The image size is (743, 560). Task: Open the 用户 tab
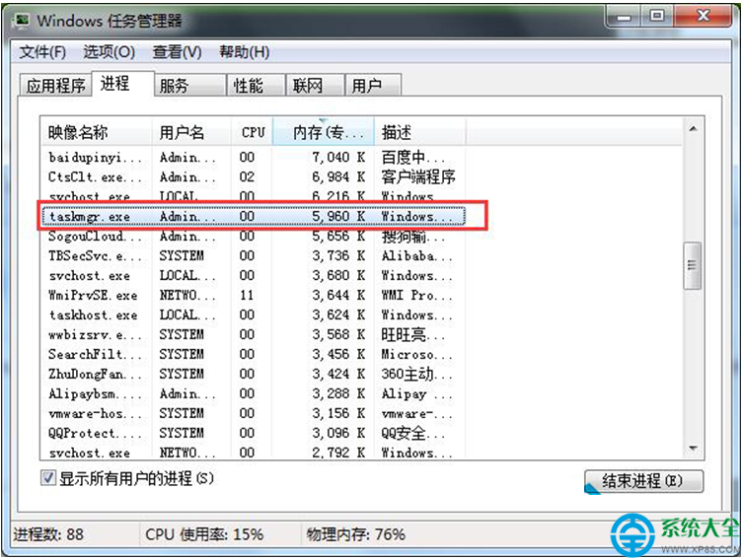click(x=373, y=86)
